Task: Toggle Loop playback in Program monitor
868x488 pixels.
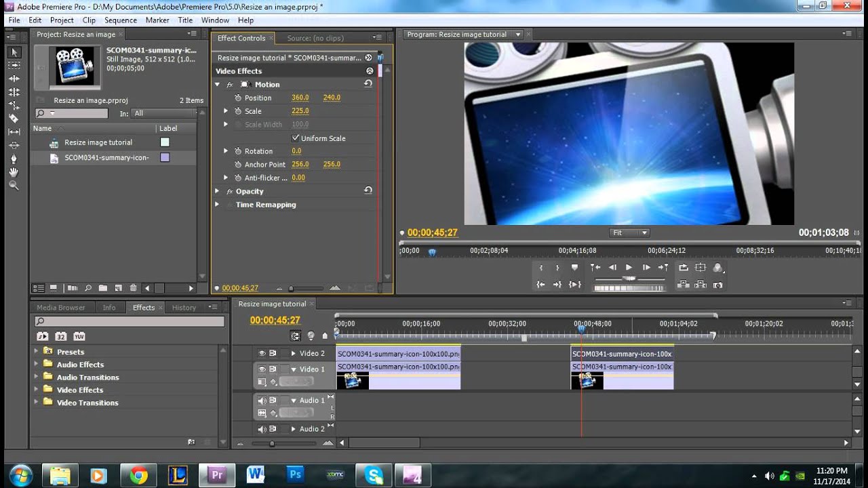Action: 684,268
